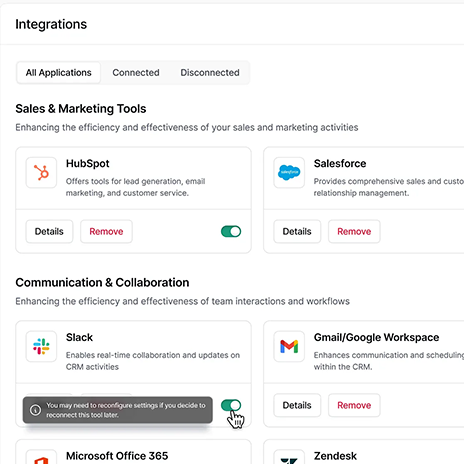Turn off the Slack integration toggle
The width and height of the screenshot is (464, 464).
pos(231,405)
